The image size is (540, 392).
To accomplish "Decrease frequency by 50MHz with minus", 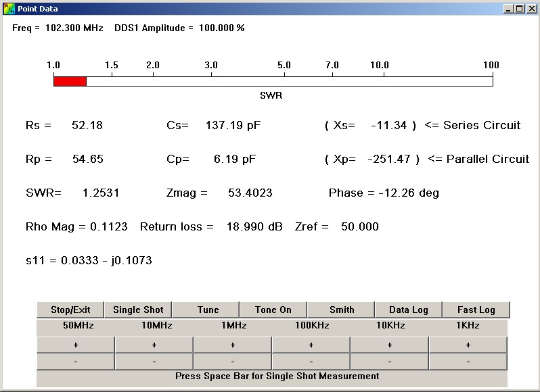I will point(75,362).
